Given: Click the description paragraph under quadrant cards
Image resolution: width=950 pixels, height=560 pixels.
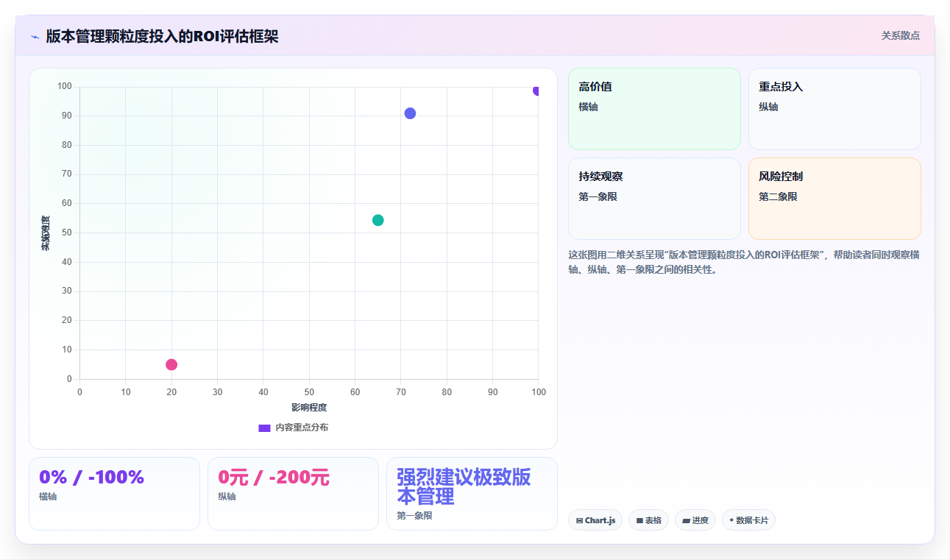Looking at the screenshot, I should 744,262.
